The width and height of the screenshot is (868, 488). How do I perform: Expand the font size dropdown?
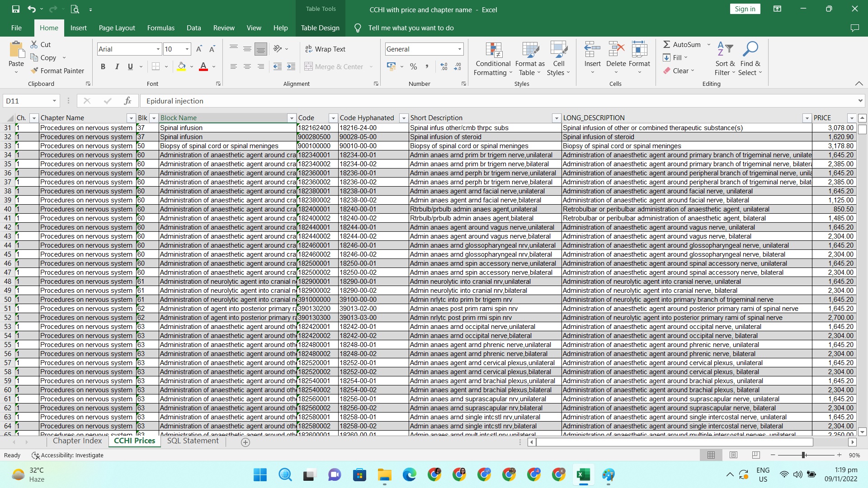(187, 49)
